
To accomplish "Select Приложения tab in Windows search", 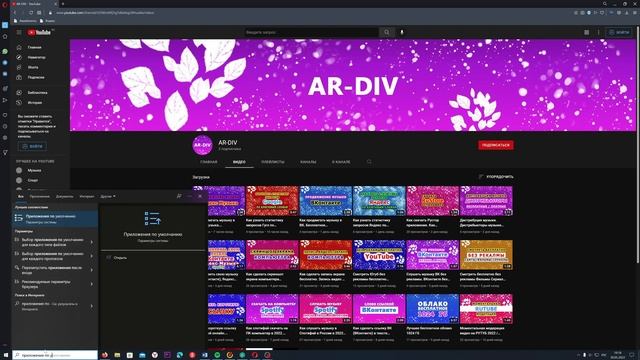I will [40, 197].
